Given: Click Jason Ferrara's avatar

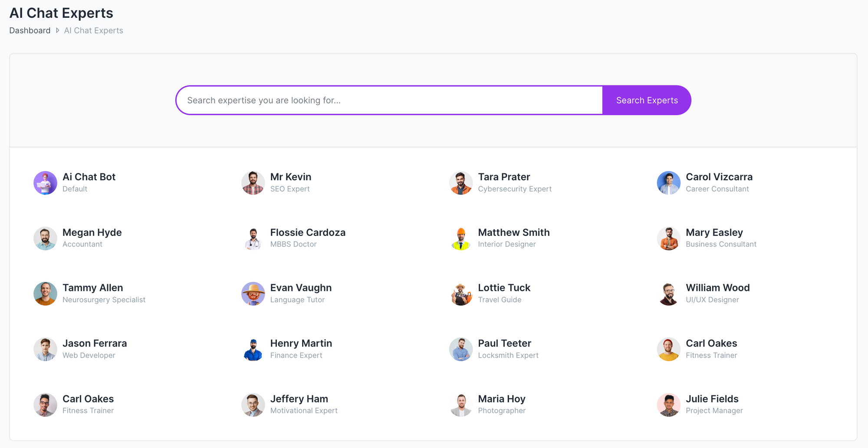Looking at the screenshot, I should 45,349.
